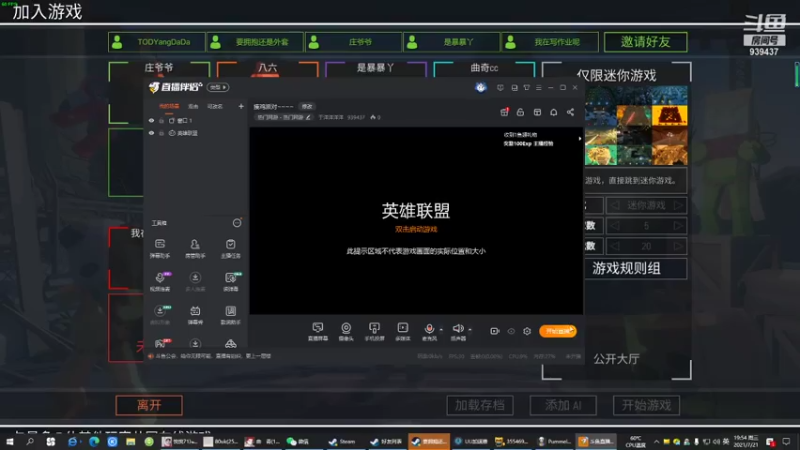Expand the mode pill beside 直播伴侣 logo
This screenshot has width=800, height=450.
click(x=218, y=87)
